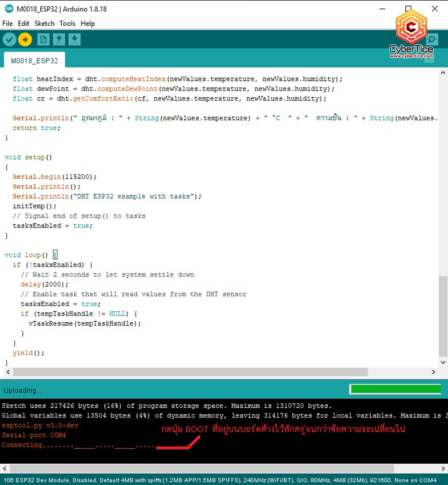Create a new sketch with the New icon
The height and width of the screenshot is (485, 448).
(x=43, y=39)
